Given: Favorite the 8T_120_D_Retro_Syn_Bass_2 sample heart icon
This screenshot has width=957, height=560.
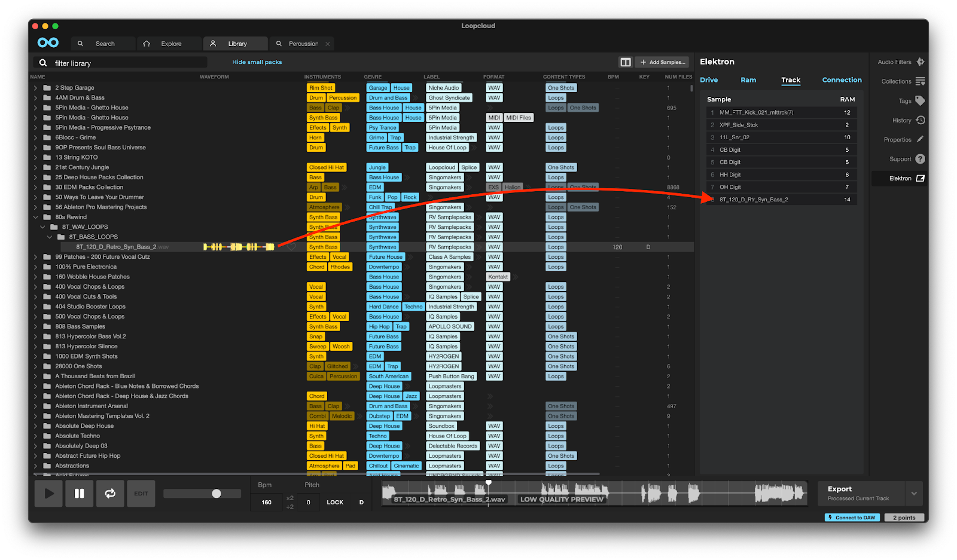Looking at the screenshot, I should pyautogui.click(x=291, y=247).
